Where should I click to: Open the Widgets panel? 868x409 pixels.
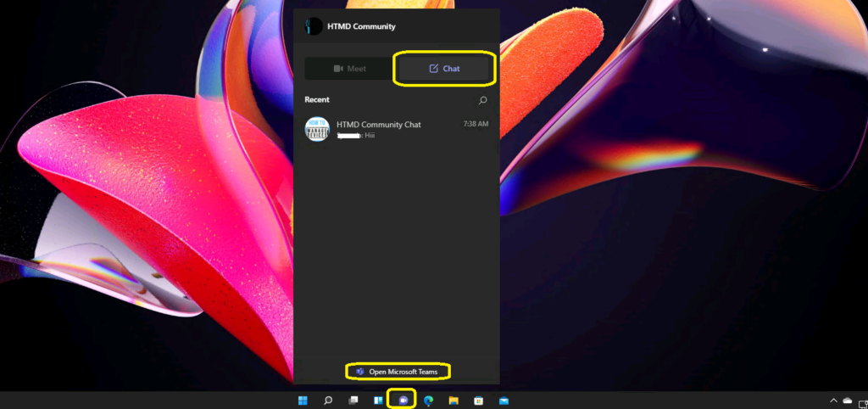tap(378, 401)
